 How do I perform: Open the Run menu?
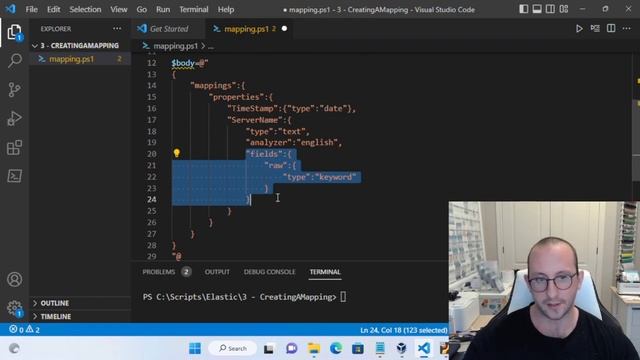163,9
